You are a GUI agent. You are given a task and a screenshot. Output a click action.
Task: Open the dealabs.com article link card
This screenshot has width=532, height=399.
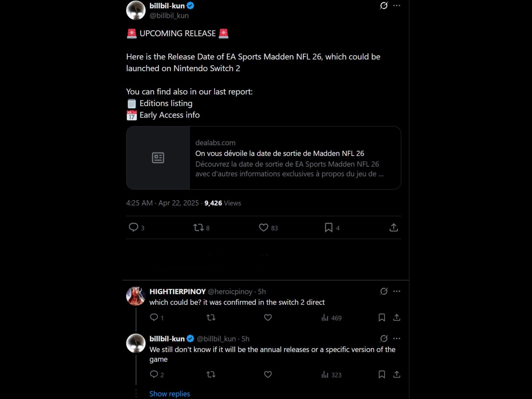point(263,158)
